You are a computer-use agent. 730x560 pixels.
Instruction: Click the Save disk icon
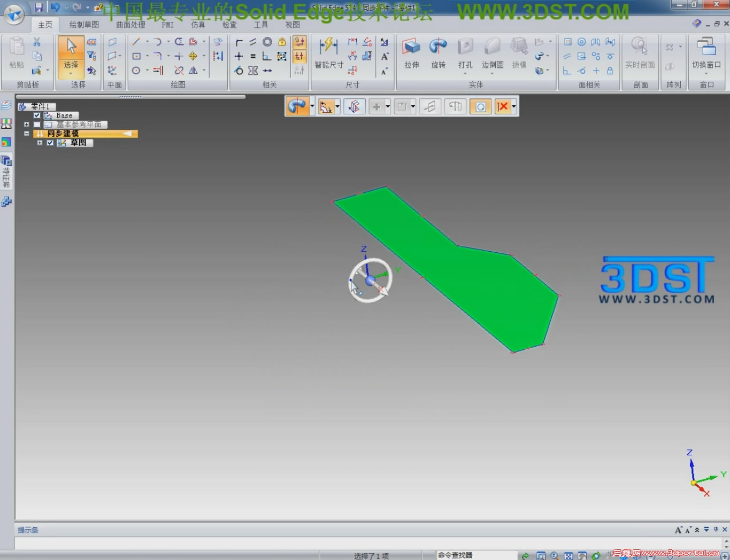point(39,7)
